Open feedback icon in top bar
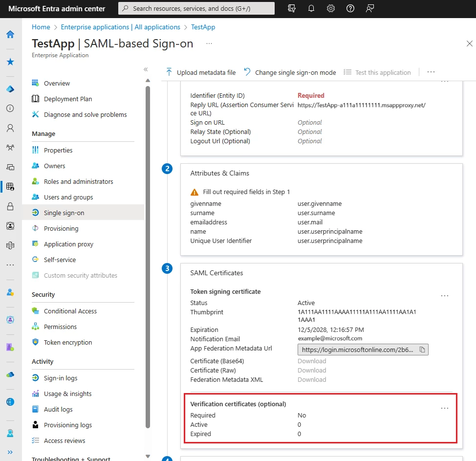This screenshot has width=476, height=461. click(370, 8)
